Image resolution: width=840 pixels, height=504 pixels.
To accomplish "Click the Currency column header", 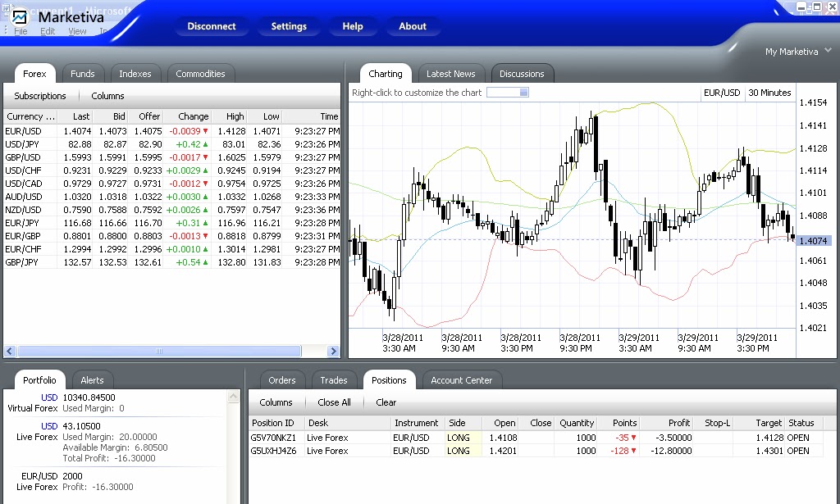I will point(30,116).
